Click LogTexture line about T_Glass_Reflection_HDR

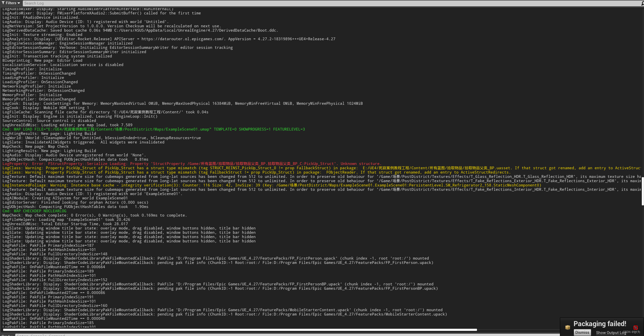pyautogui.click(x=322, y=177)
